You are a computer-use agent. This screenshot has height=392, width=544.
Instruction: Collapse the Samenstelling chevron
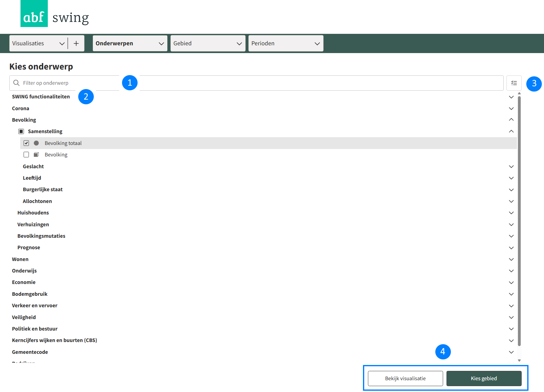pyautogui.click(x=511, y=131)
